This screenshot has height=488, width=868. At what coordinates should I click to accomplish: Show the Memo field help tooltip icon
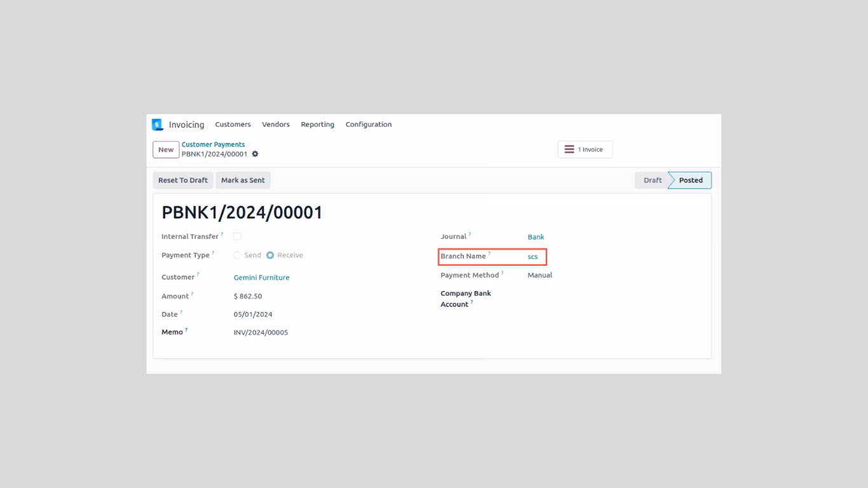(x=186, y=330)
